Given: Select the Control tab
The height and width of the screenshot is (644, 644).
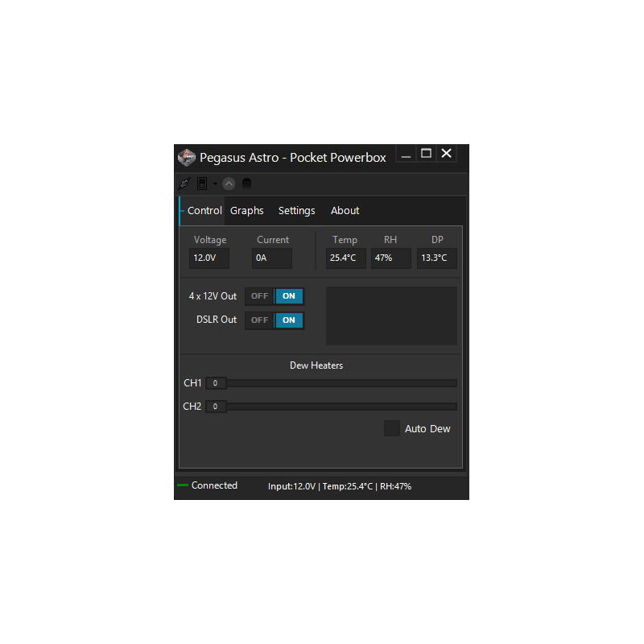Looking at the screenshot, I should 204,211.
